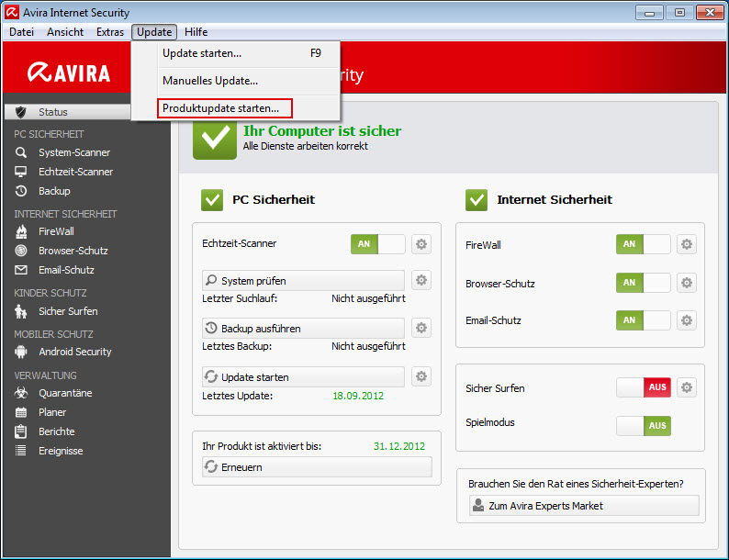This screenshot has width=729, height=560.
Task: Open Backup ausführen settings gear
Action: coord(421,328)
